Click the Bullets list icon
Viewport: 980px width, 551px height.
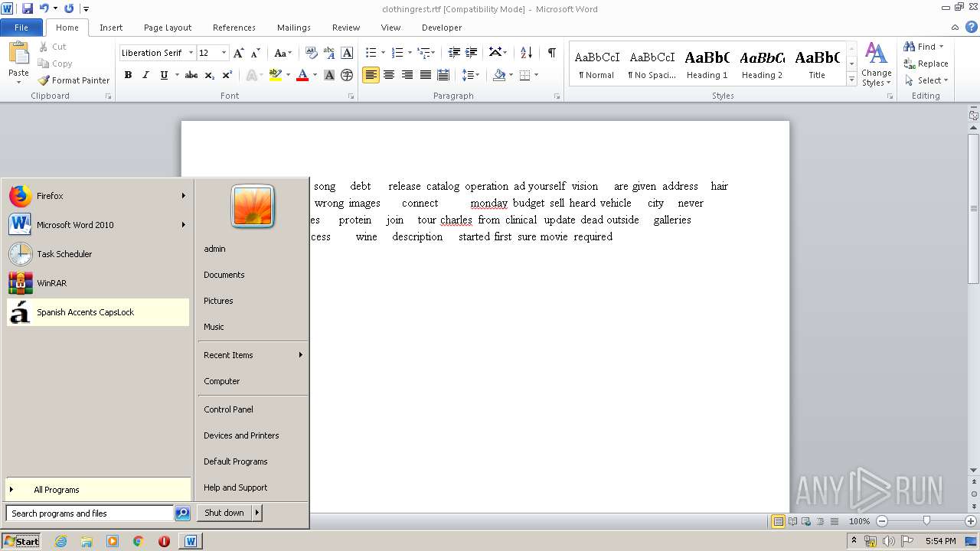pyautogui.click(x=371, y=52)
